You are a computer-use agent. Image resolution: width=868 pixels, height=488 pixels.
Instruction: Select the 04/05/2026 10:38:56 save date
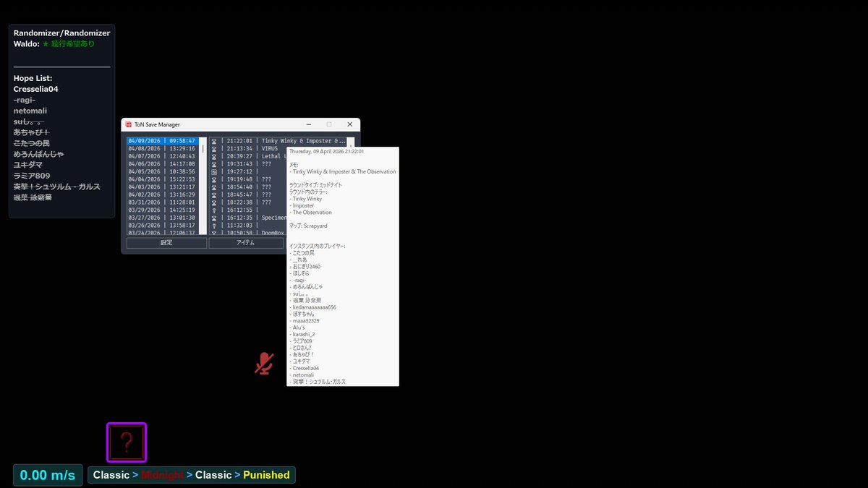(162, 171)
